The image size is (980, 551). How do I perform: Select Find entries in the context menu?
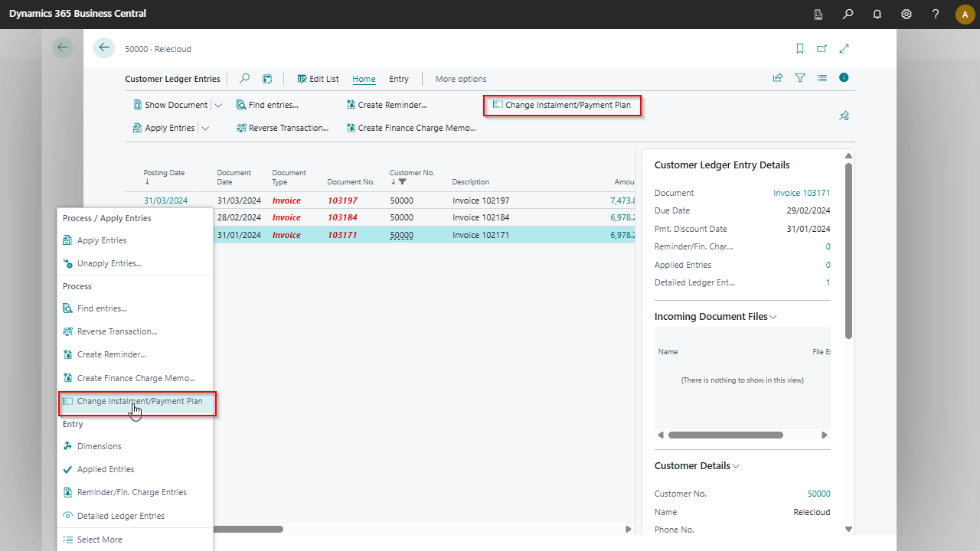(x=135, y=308)
